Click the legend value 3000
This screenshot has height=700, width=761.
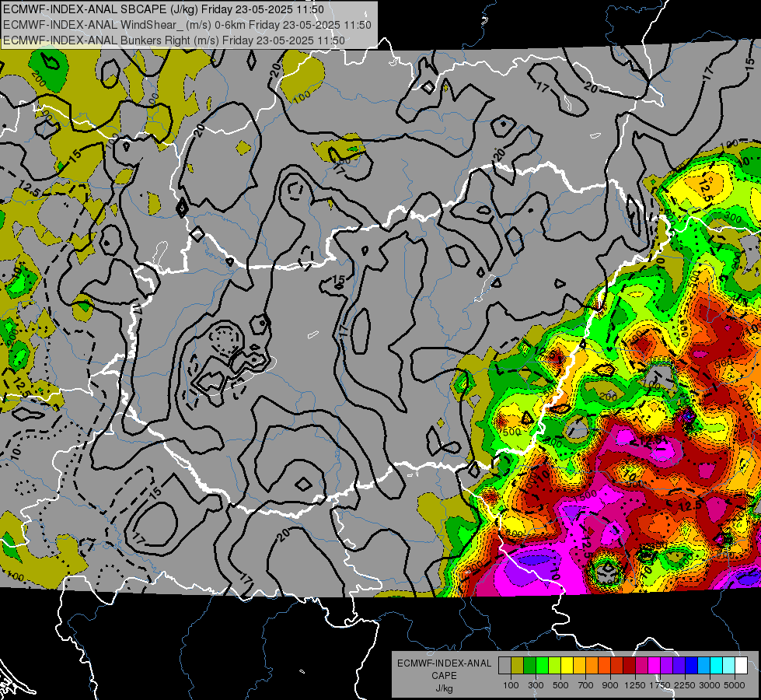point(710,686)
